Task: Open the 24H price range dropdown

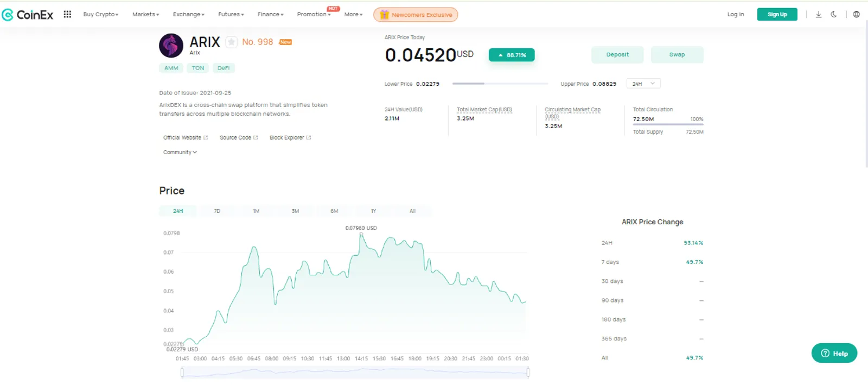Action: 643,84
